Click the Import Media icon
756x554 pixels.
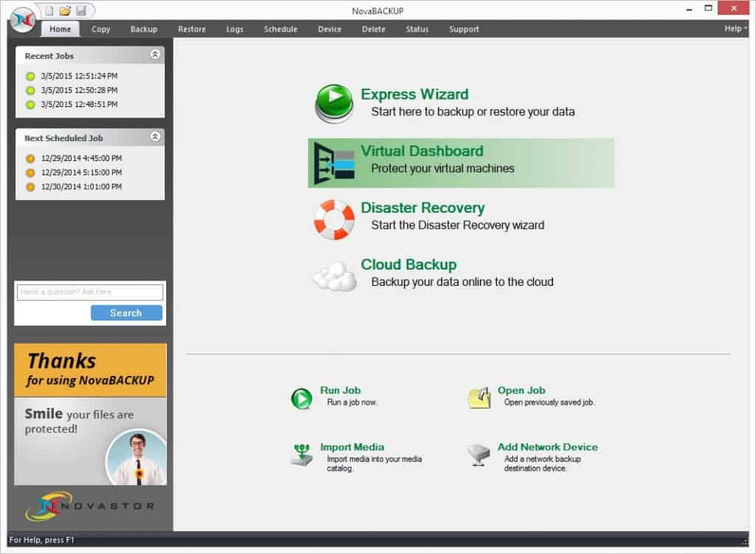(302, 454)
